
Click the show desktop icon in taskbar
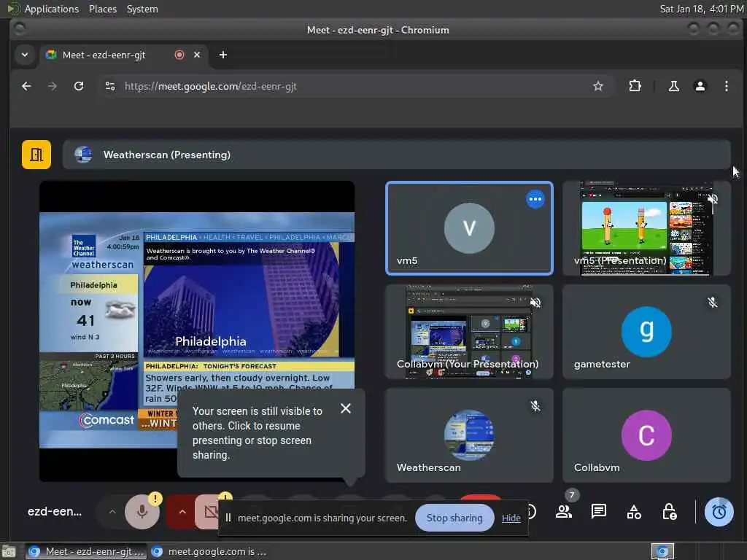click(x=8, y=551)
